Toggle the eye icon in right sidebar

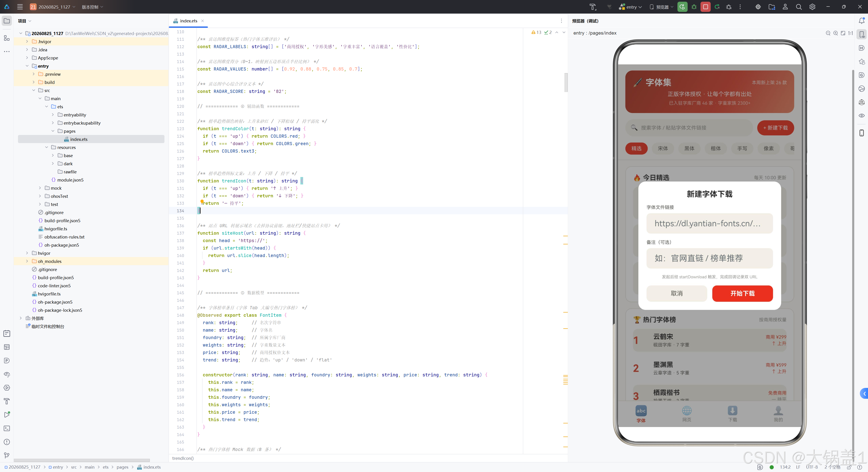[862, 116]
